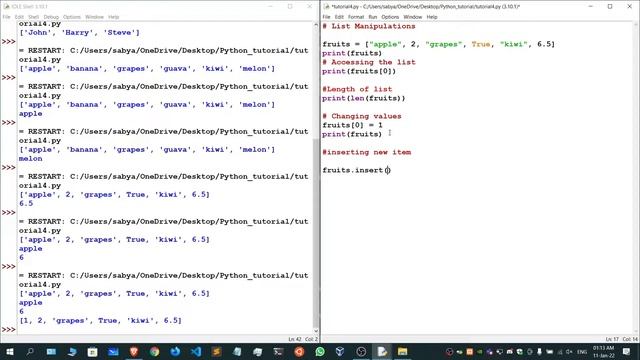
Task: Open Shell menu in IDLE Shell window
Action: (x=33, y=17)
